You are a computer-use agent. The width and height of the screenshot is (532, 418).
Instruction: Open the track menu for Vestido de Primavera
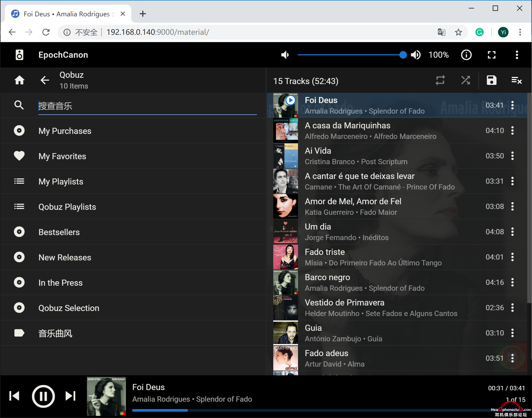[x=513, y=308]
